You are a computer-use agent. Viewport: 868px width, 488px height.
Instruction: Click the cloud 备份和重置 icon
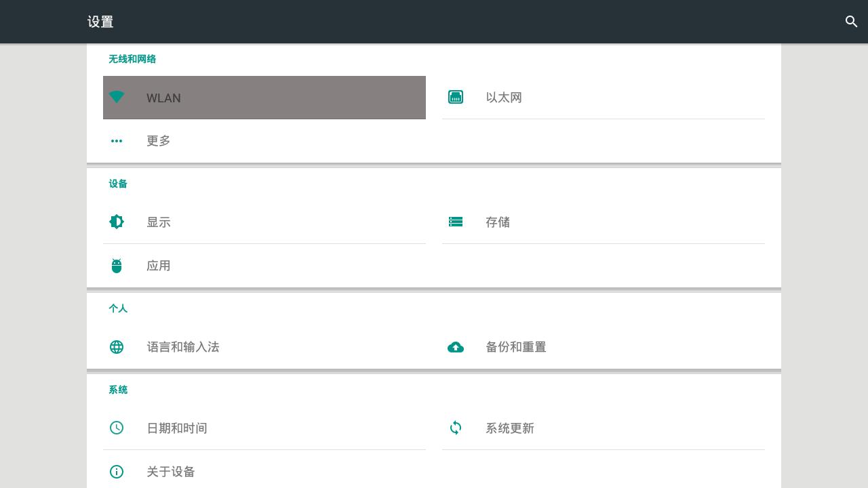(x=456, y=347)
